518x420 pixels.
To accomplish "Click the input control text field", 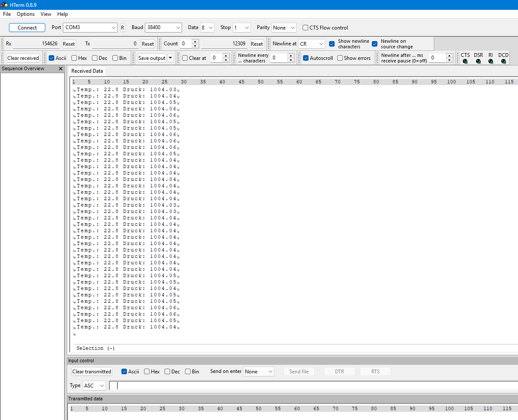I will click(312, 386).
